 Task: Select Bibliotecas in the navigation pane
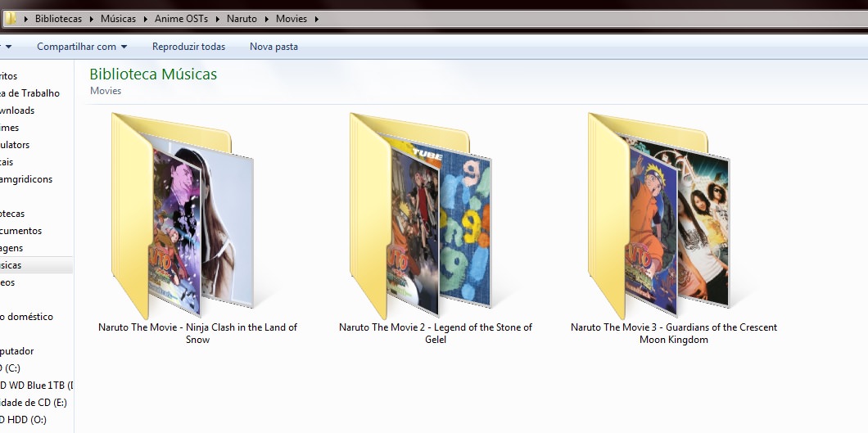point(12,213)
